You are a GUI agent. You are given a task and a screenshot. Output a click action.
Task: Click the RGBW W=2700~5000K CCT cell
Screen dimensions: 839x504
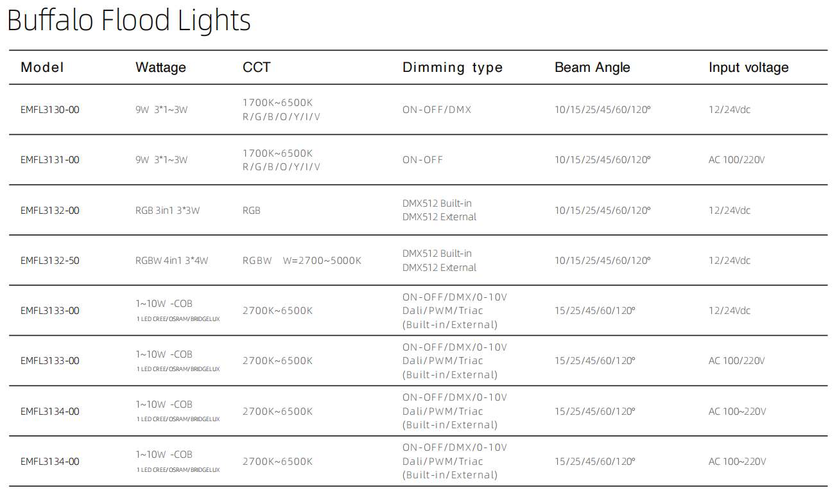[x=302, y=261]
